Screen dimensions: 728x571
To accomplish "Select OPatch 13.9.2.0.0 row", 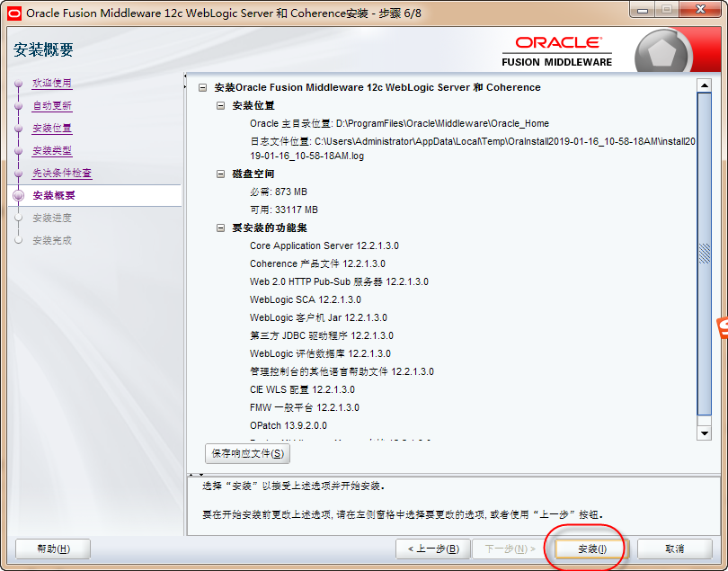I will pos(289,425).
